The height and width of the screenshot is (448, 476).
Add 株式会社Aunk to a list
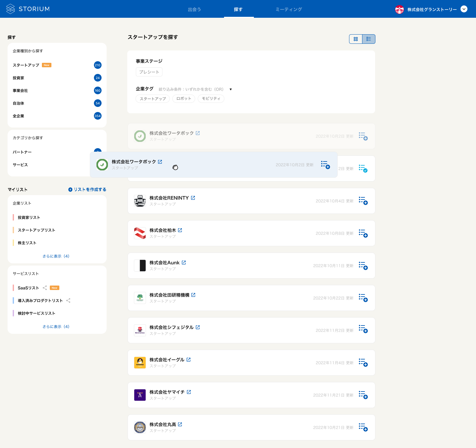click(x=363, y=266)
